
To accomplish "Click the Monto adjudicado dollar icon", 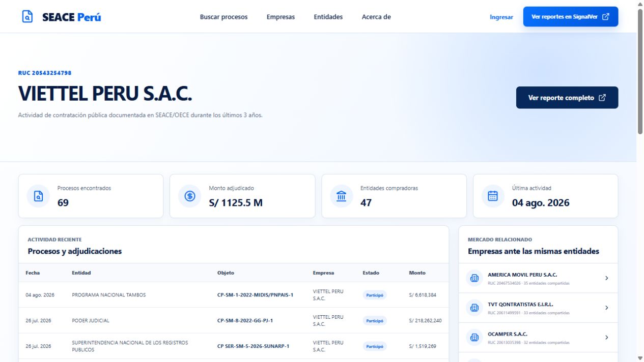I will (189, 196).
